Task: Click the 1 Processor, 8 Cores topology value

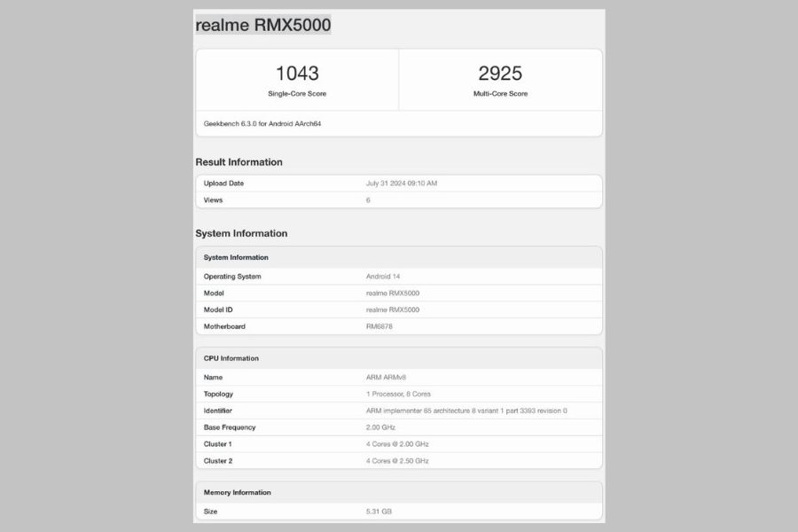Action: pos(398,394)
